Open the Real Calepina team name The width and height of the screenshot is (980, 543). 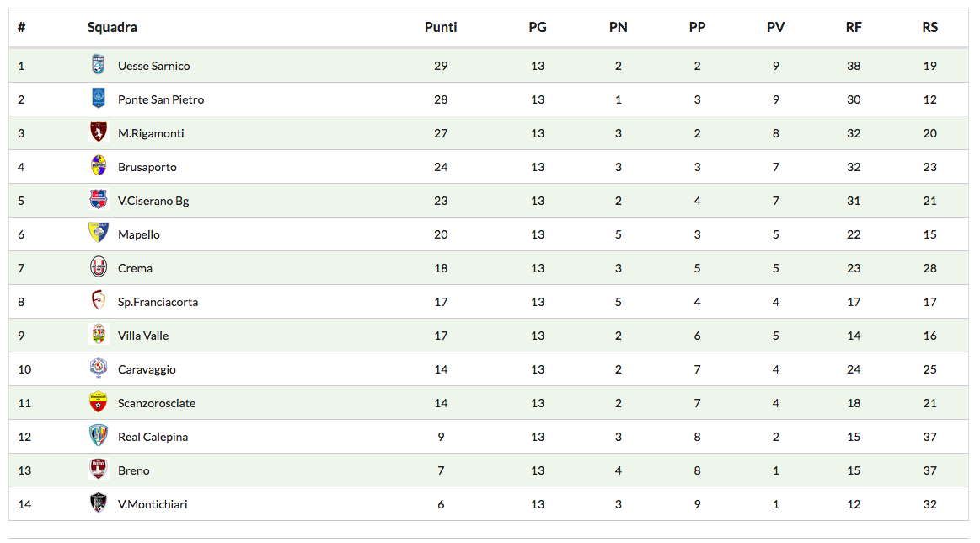click(x=153, y=437)
